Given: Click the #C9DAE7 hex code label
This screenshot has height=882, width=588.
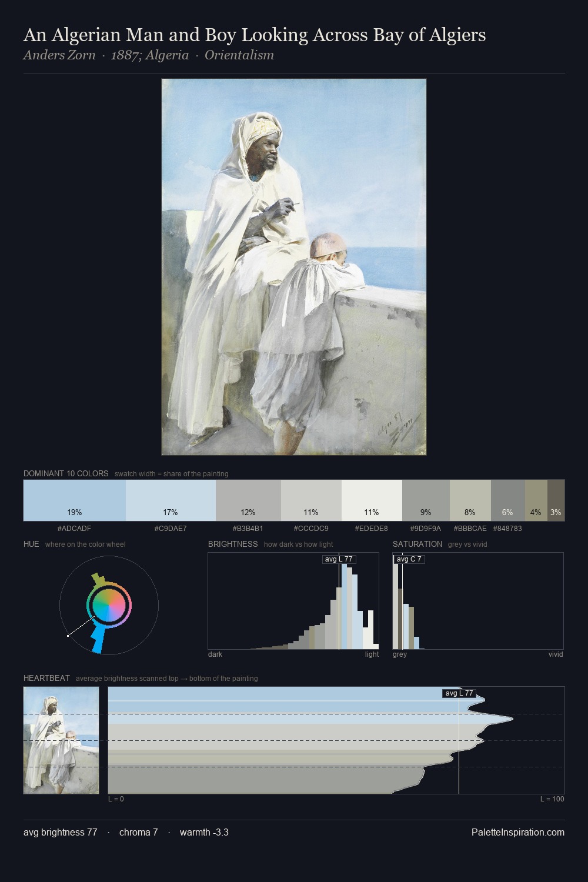Looking at the screenshot, I should 171,529.
